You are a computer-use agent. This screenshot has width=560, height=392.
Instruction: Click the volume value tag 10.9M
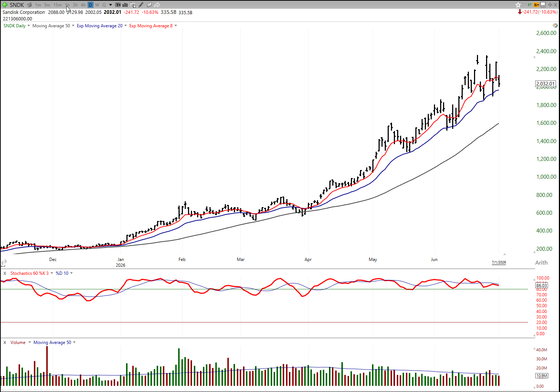pos(541,376)
